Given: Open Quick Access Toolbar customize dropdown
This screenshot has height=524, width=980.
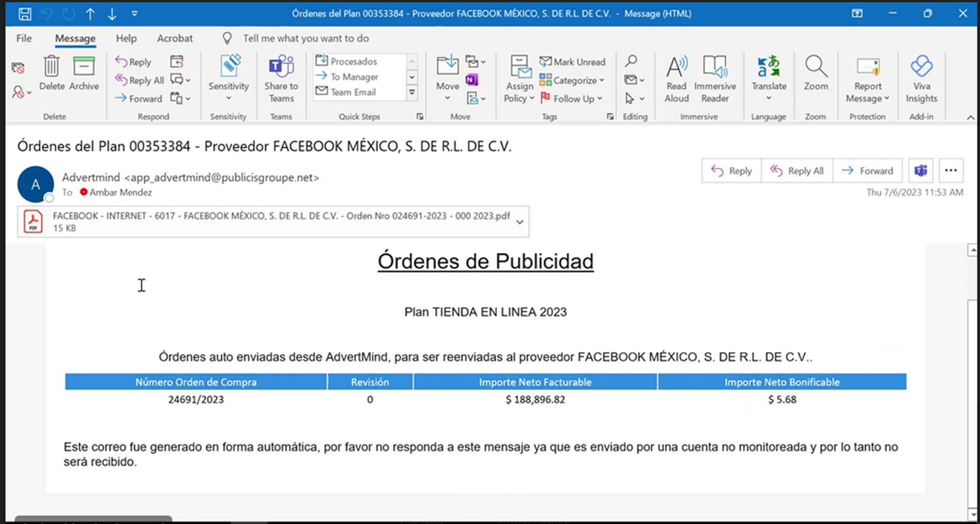Looking at the screenshot, I should tap(134, 13).
